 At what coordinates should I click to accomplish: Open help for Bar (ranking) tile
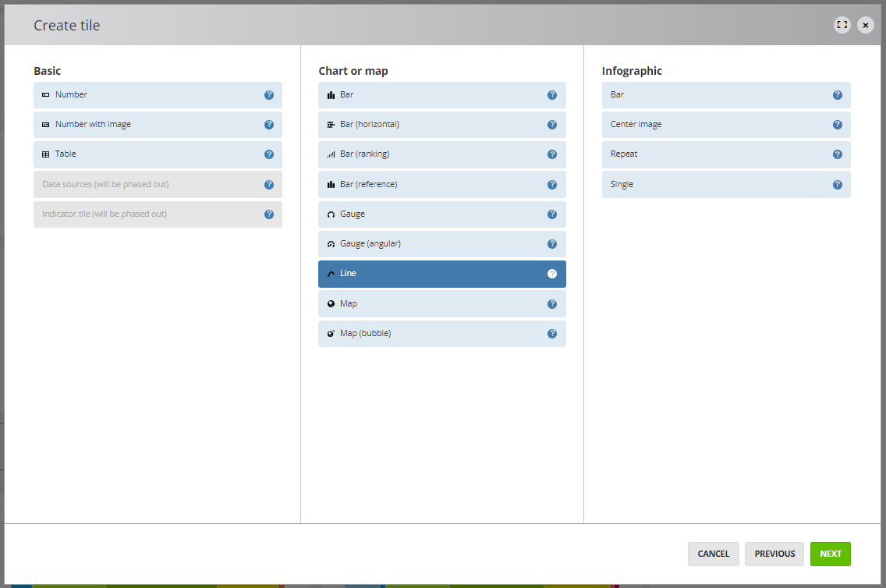coord(552,154)
